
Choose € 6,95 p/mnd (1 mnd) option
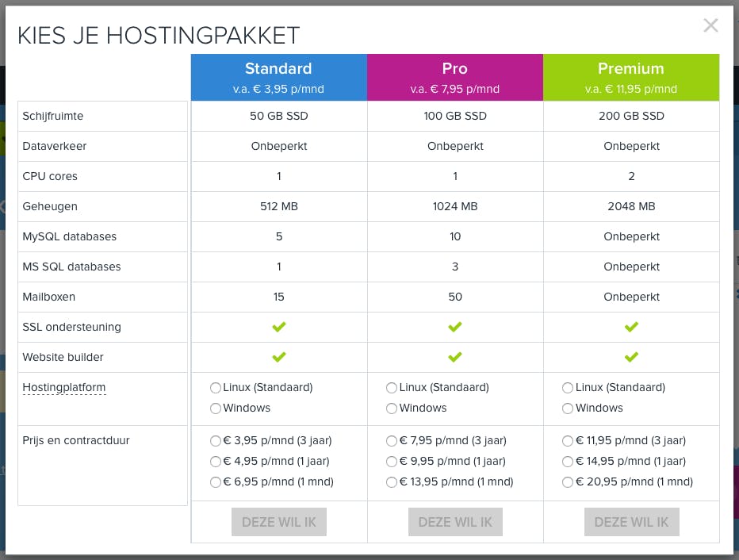[x=216, y=482]
